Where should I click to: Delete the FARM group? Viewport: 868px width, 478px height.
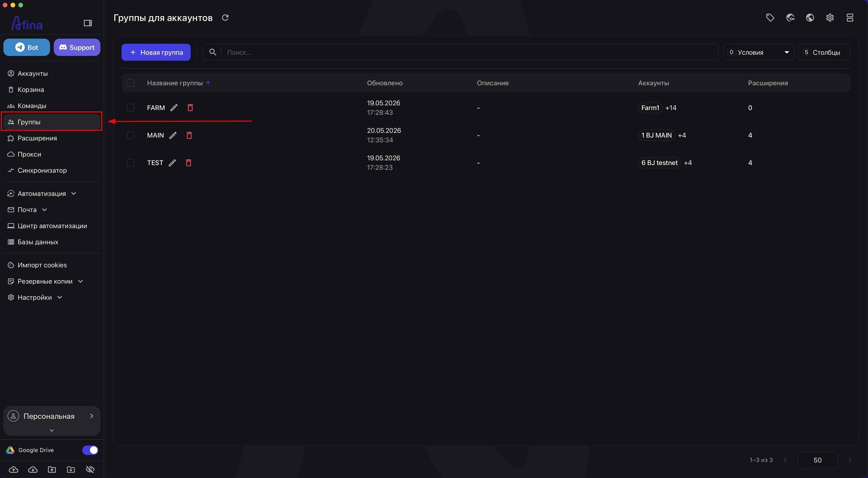190,108
